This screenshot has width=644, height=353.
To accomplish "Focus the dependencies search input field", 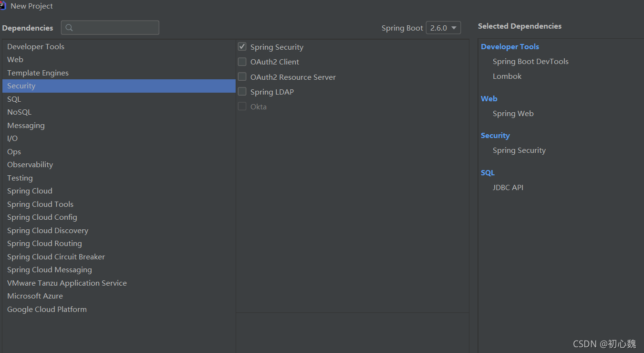I will tap(110, 28).
